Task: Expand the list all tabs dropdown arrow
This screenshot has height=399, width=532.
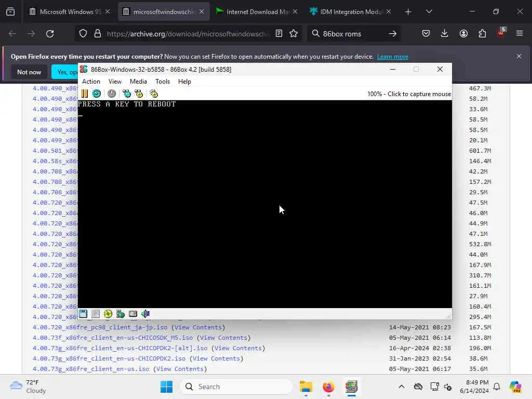Action: (x=429, y=12)
